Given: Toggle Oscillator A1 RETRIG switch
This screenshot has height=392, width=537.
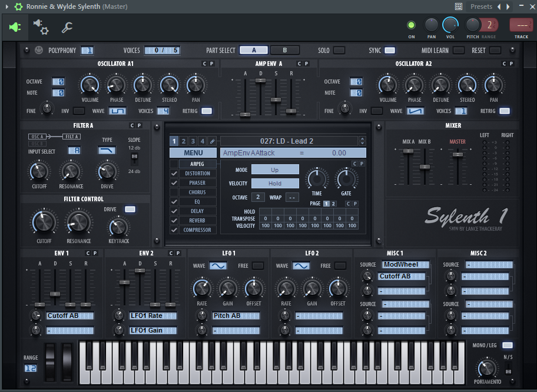Looking at the screenshot, I should point(207,111).
